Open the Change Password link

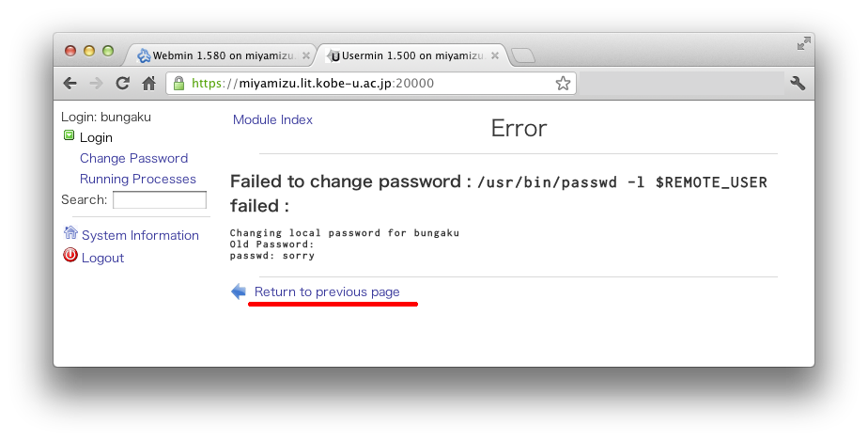[x=134, y=159]
